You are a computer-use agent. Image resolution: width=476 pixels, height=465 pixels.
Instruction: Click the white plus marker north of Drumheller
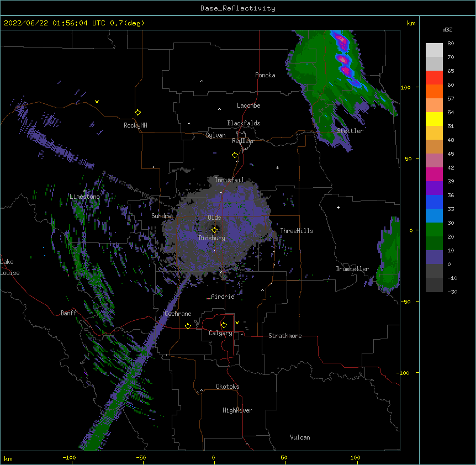[338, 207]
